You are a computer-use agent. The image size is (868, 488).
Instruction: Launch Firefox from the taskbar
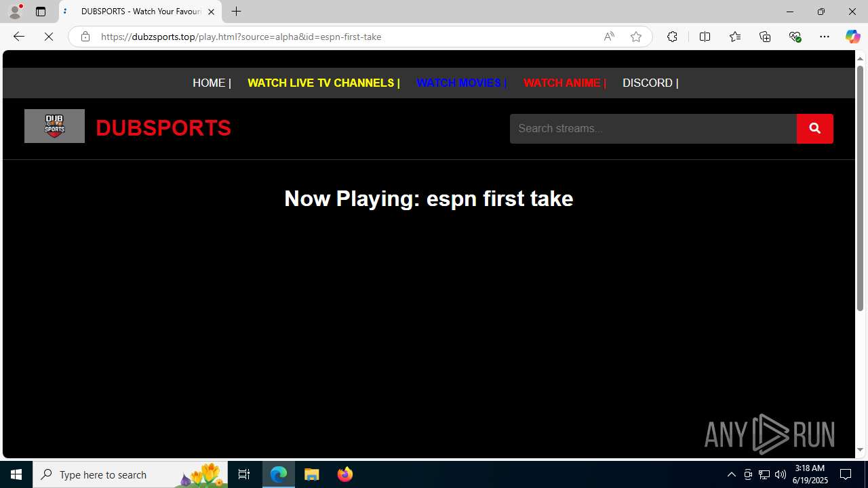point(344,474)
